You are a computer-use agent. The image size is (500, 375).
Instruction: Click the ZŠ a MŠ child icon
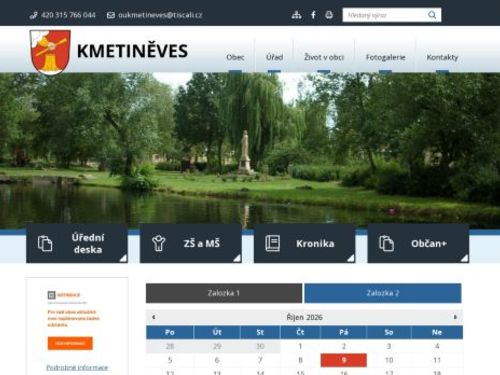point(159,243)
